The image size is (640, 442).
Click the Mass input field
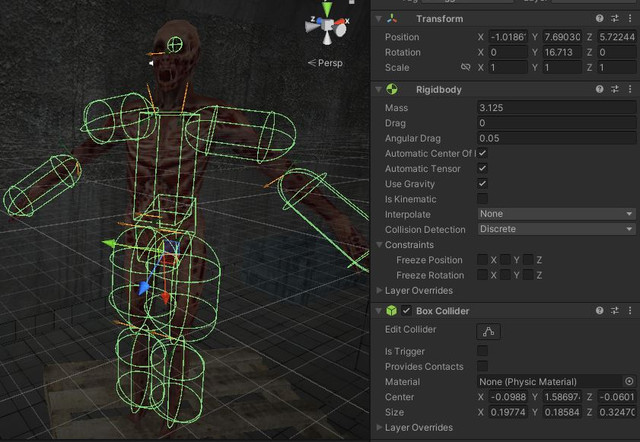click(x=556, y=107)
